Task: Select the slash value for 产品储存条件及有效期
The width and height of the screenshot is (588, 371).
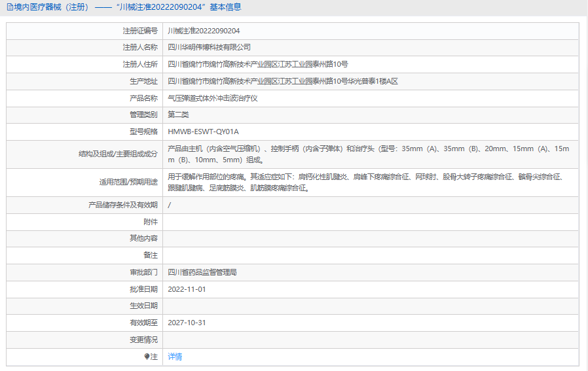Action: tap(170, 205)
